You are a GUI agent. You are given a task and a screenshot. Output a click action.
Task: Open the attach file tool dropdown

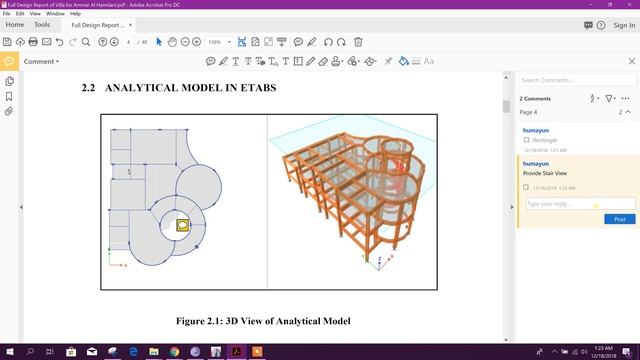click(x=354, y=61)
